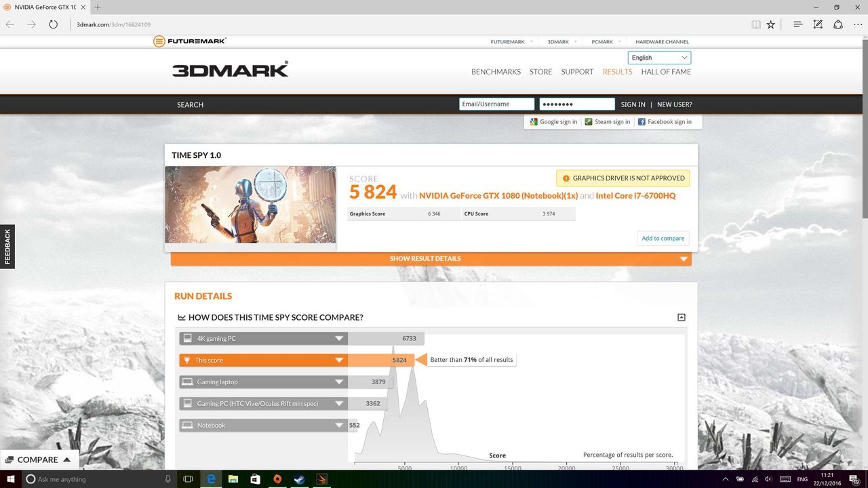This screenshot has width=868, height=488.
Task: Sign in with Facebook
Action: pyautogui.click(x=665, y=122)
